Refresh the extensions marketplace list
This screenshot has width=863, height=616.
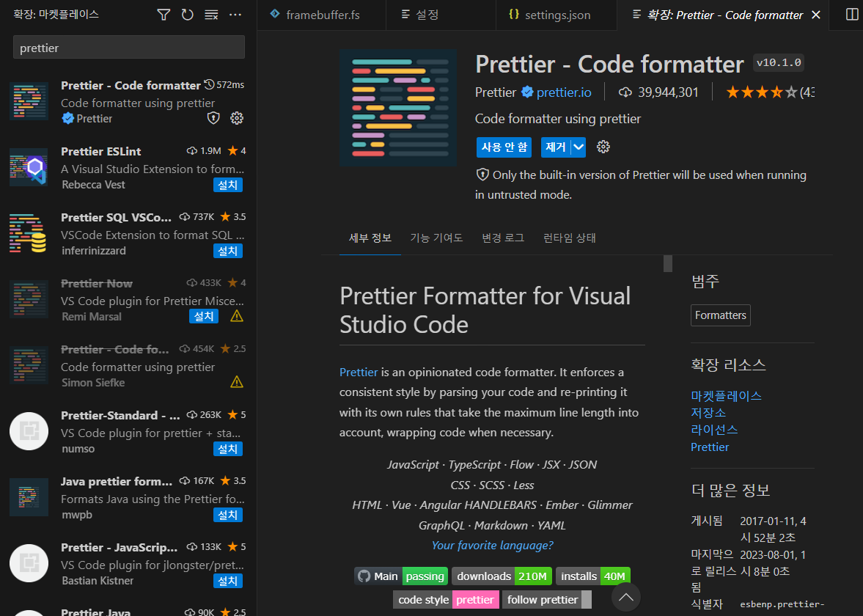click(188, 15)
